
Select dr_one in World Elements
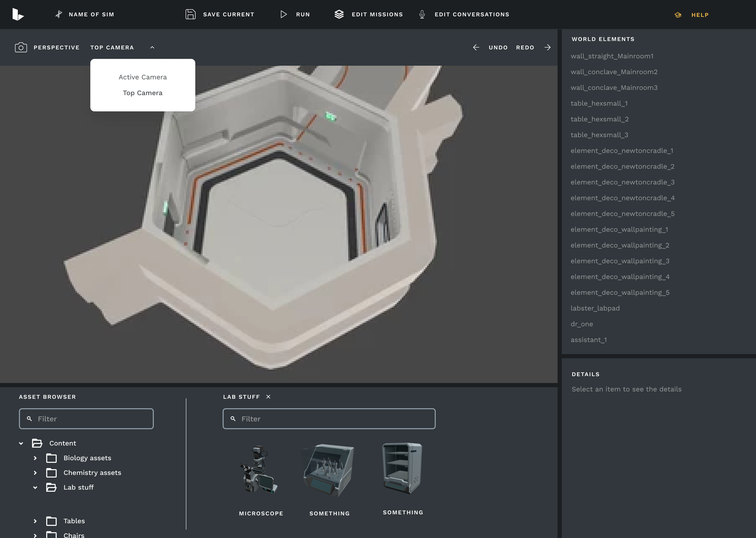pos(582,324)
